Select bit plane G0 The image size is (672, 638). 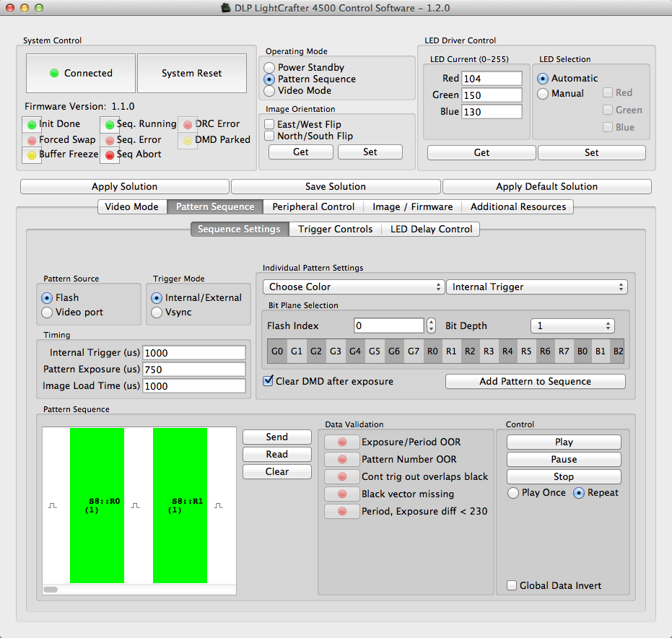tap(277, 351)
